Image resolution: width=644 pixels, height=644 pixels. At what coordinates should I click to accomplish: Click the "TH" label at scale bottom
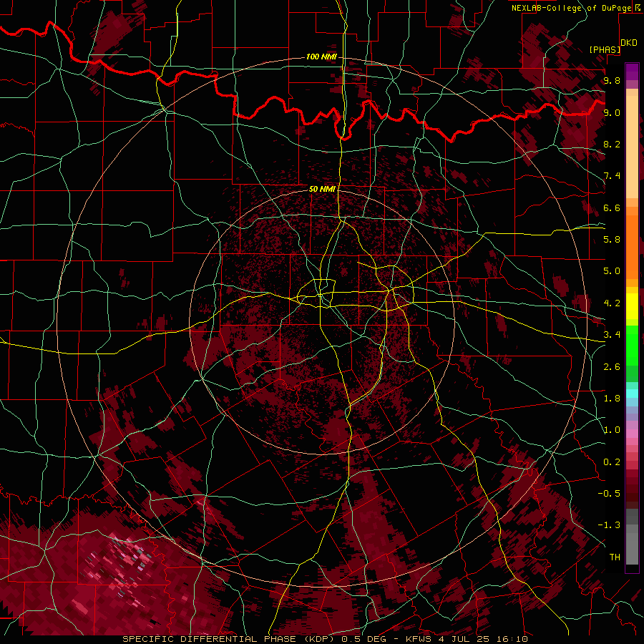[x=615, y=557]
